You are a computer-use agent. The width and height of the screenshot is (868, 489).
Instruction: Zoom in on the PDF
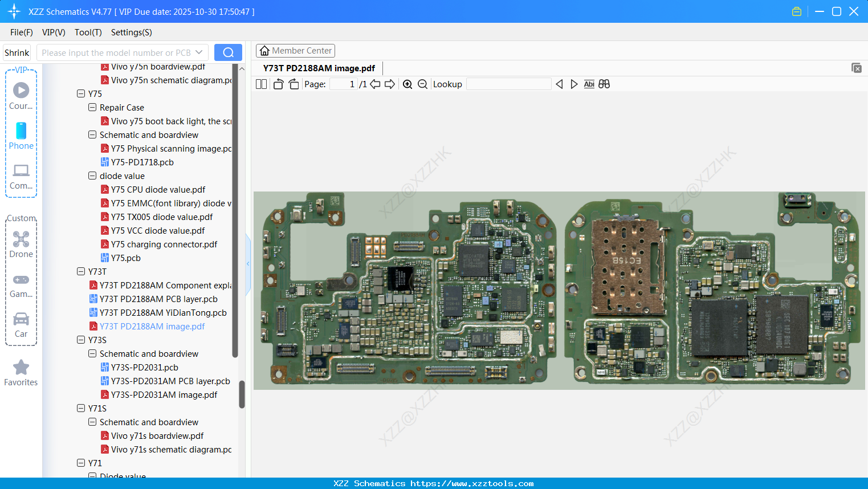(x=407, y=84)
